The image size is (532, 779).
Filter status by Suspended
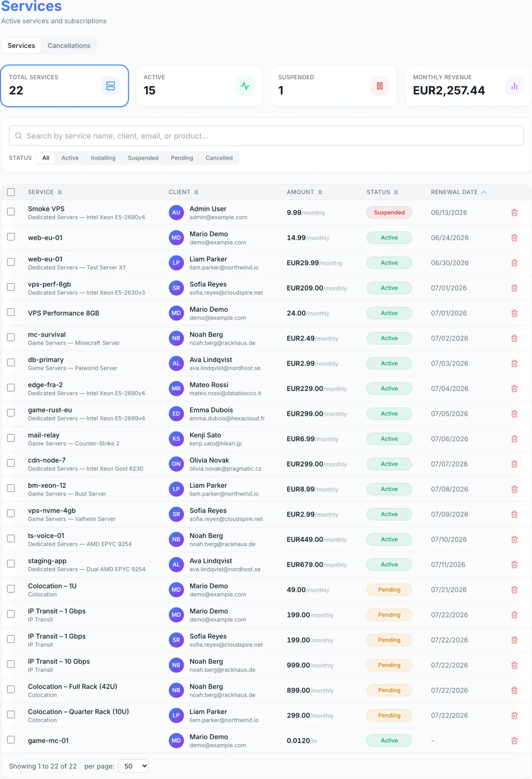click(143, 158)
